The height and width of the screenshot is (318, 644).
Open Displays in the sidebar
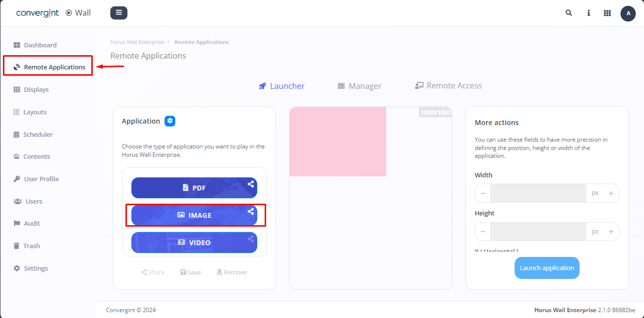36,90
